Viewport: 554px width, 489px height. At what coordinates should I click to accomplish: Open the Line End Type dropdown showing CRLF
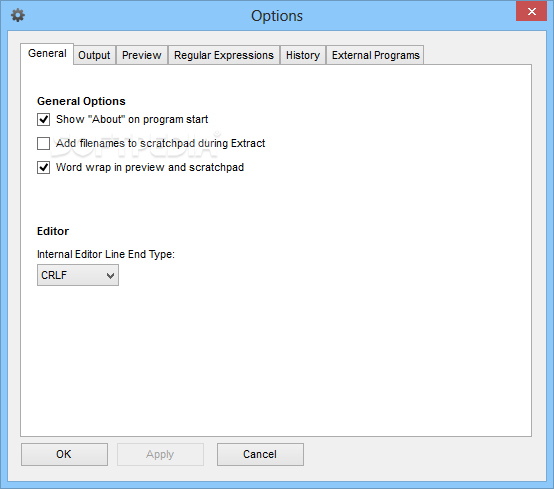point(78,275)
